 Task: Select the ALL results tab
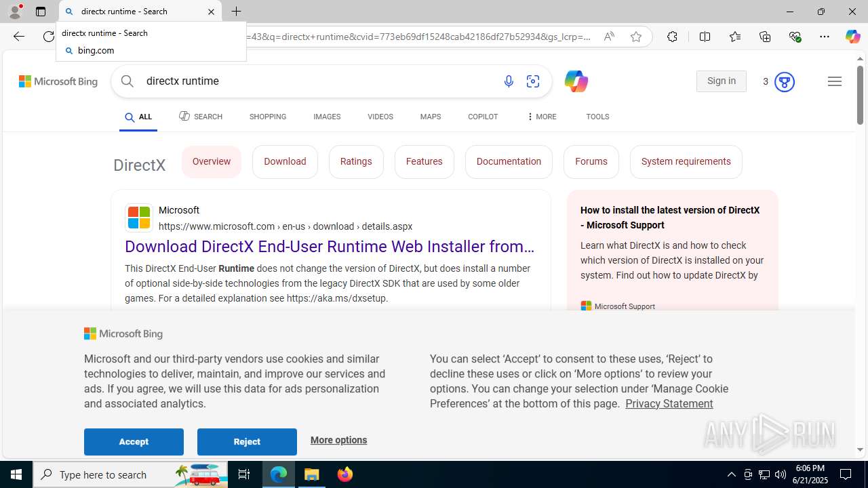[138, 117]
